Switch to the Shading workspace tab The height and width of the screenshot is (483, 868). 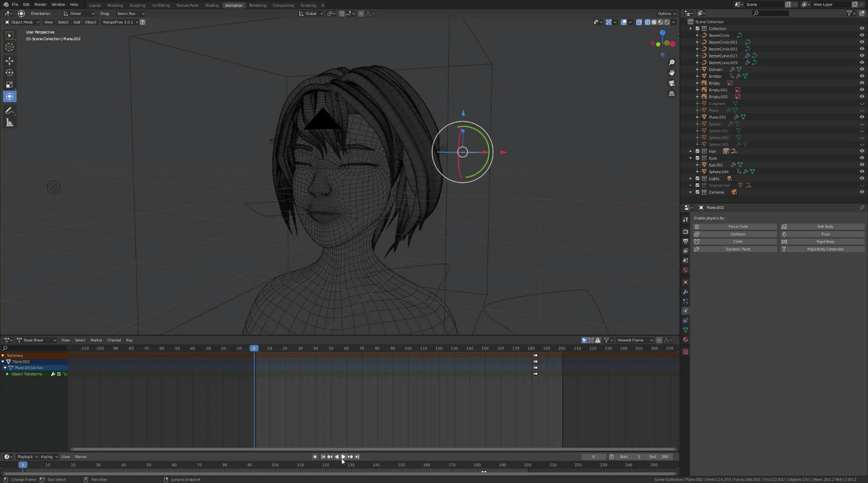(x=211, y=5)
